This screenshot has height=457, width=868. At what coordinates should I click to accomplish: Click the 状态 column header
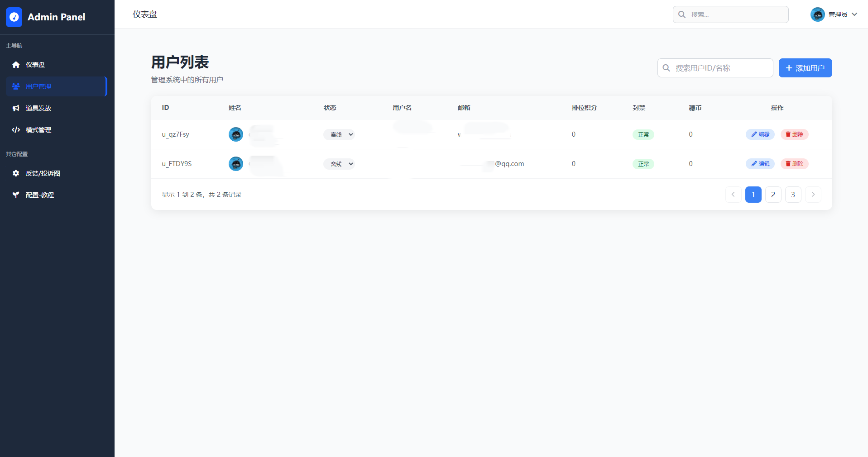coord(330,108)
